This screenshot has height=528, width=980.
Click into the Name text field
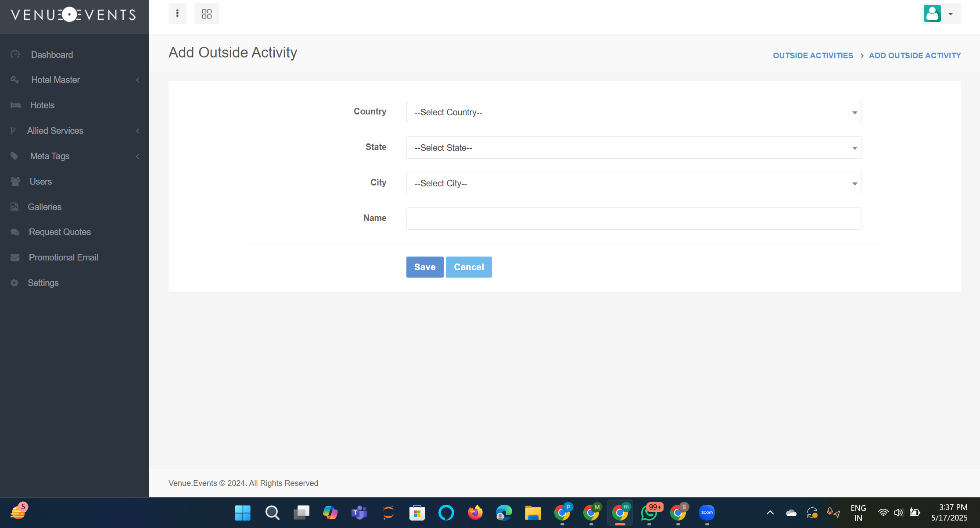click(x=634, y=218)
